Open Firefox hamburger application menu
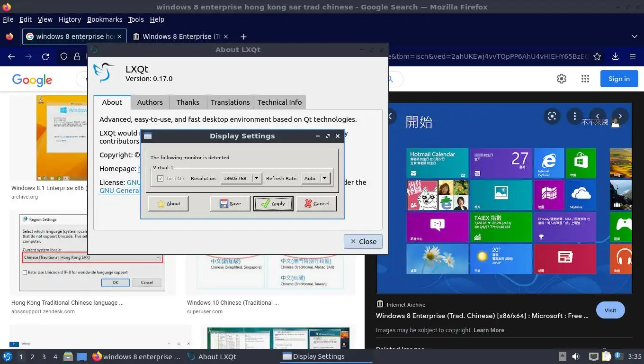 point(633,56)
